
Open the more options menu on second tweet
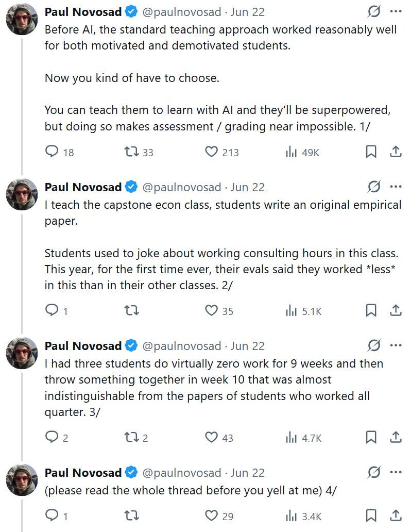pyautogui.click(x=396, y=187)
